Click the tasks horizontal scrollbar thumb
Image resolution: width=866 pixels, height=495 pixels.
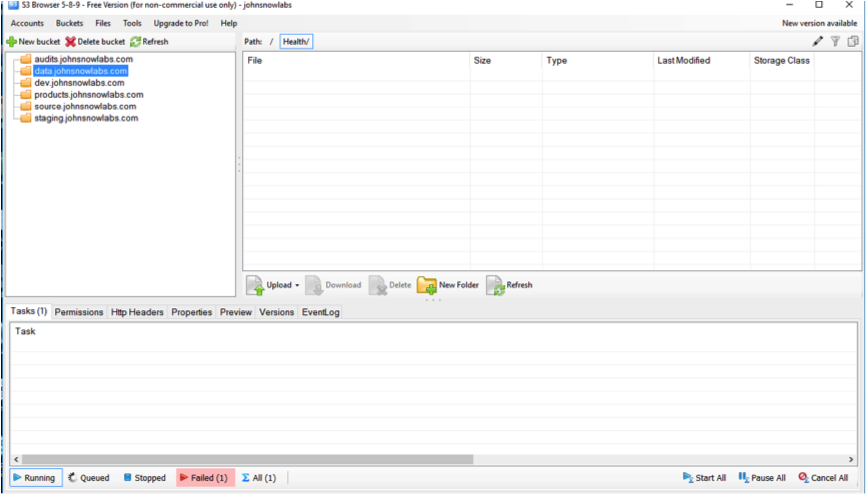pos(247,460)
